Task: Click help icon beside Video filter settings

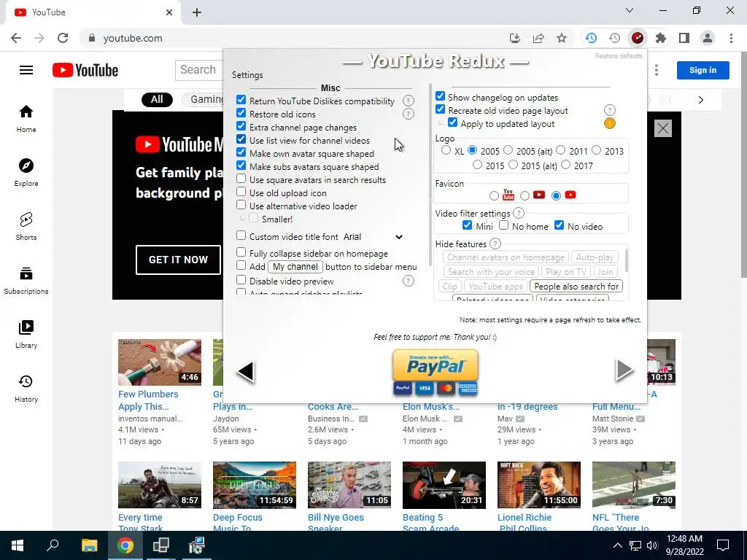Action: pos(519,213)
